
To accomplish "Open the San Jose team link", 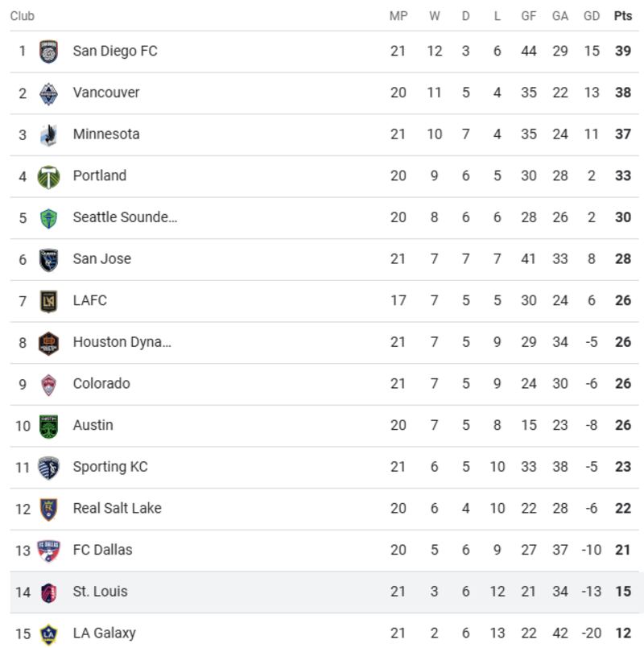I will click(x=101, y=259).
